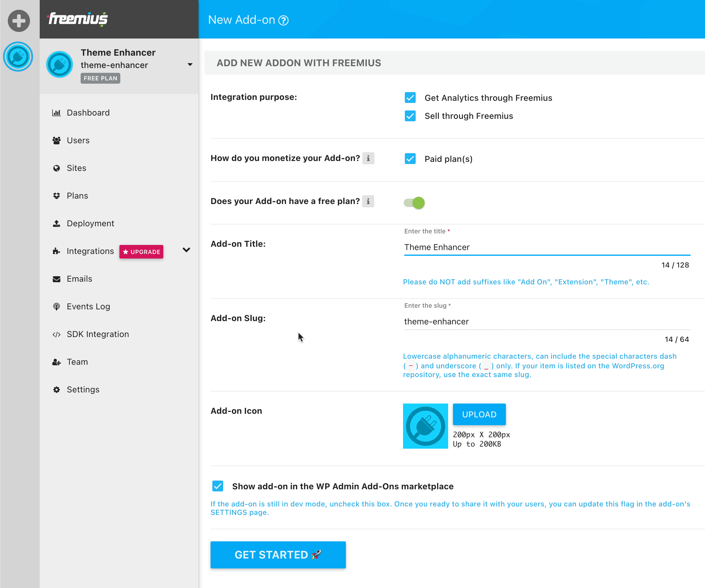
Task: Click info icon beside monetize question
Action: (368, 158)
